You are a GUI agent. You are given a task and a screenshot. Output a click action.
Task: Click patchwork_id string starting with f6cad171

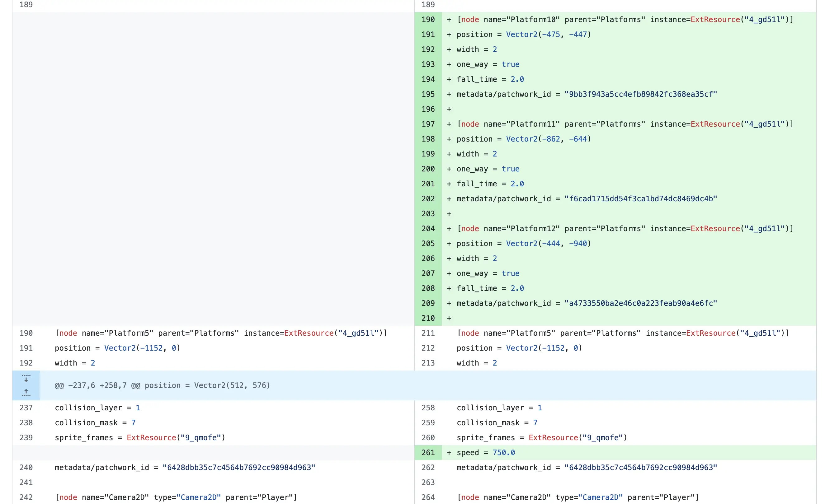click(x=640, y=199)
